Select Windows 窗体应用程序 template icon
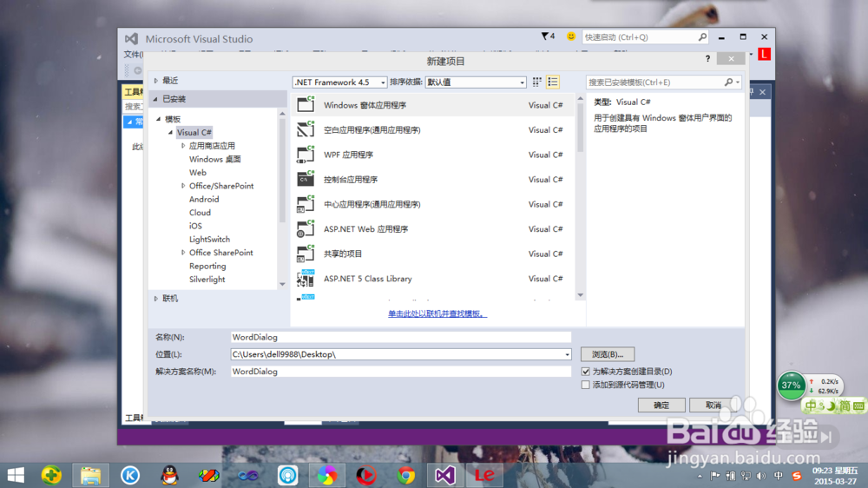This screenshot has width=868, height=488. (x=306, y=105)
